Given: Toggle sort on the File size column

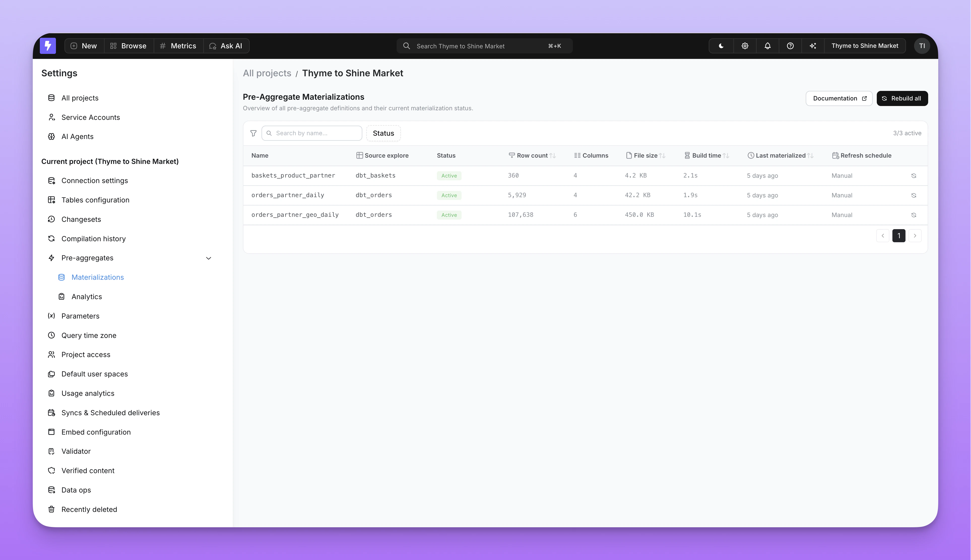Looking at the screenshot, I should coord(662,155).
